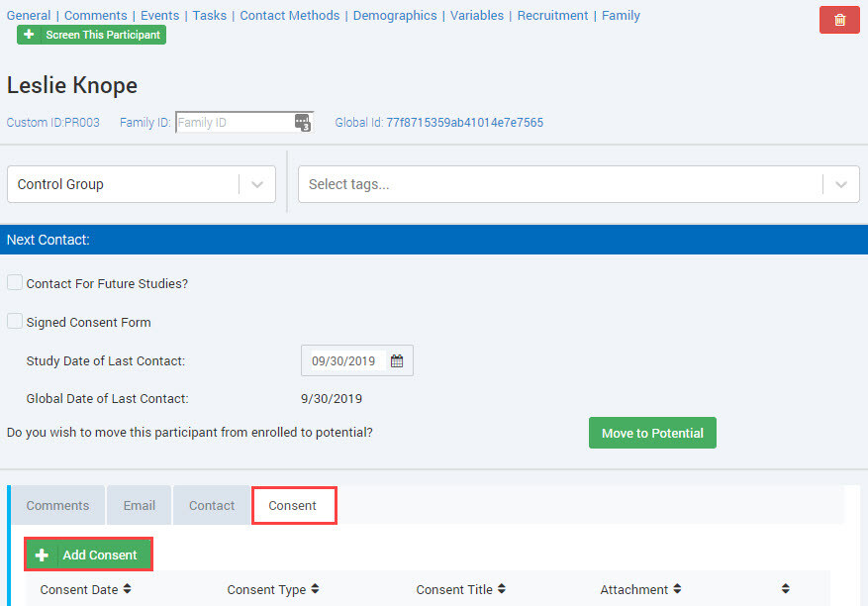Viewport: 868px width, 606px height.
Task: Open the Email tab
Action: 139,505
